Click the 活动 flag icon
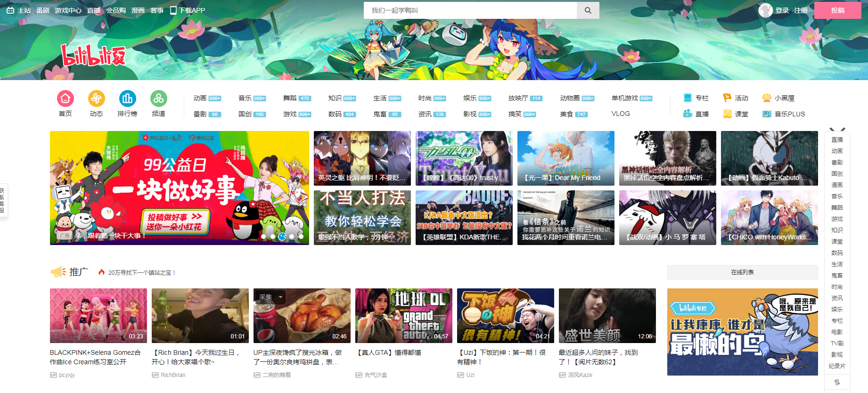 727,98
